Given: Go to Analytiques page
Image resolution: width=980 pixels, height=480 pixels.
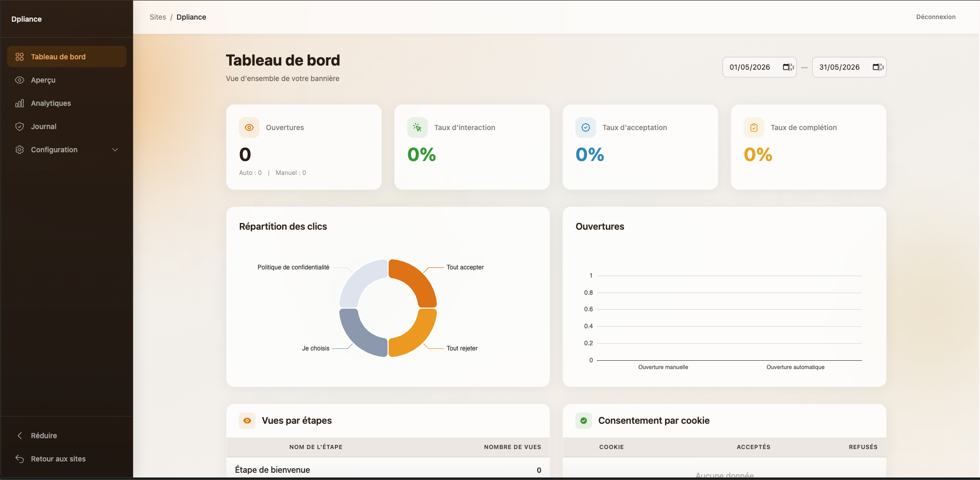Looking at the screenshot, I should pos(67,103).
